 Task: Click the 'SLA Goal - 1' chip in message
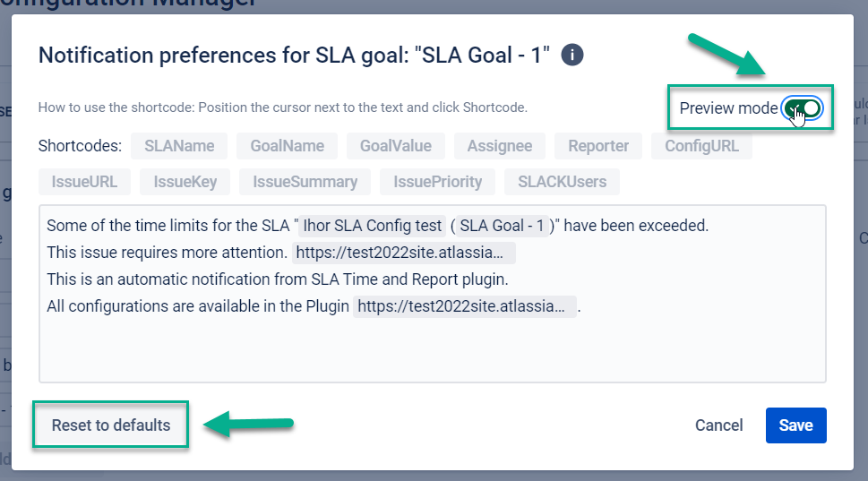click(502, 227)
